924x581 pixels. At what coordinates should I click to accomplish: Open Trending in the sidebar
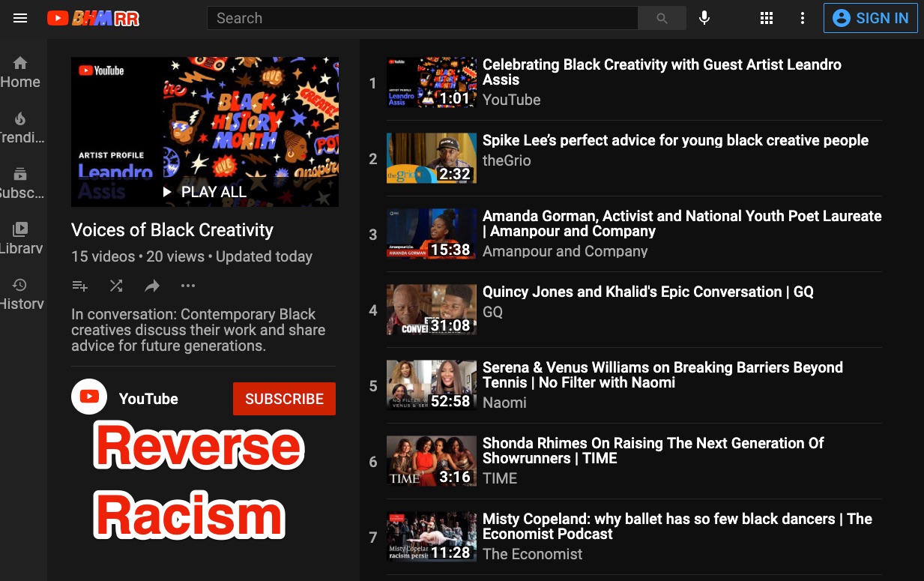tap(20, 128)
